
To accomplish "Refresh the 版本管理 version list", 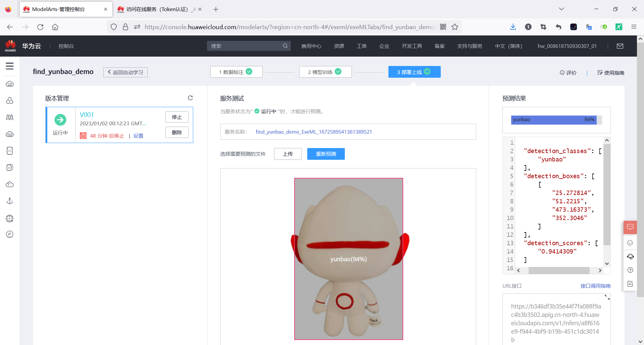I will click(190, 98).
